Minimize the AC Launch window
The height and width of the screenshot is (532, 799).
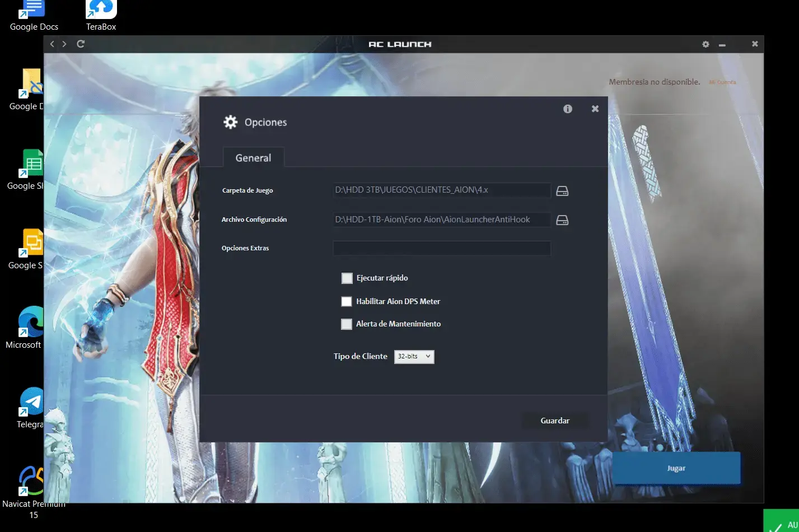coord(722,45)
